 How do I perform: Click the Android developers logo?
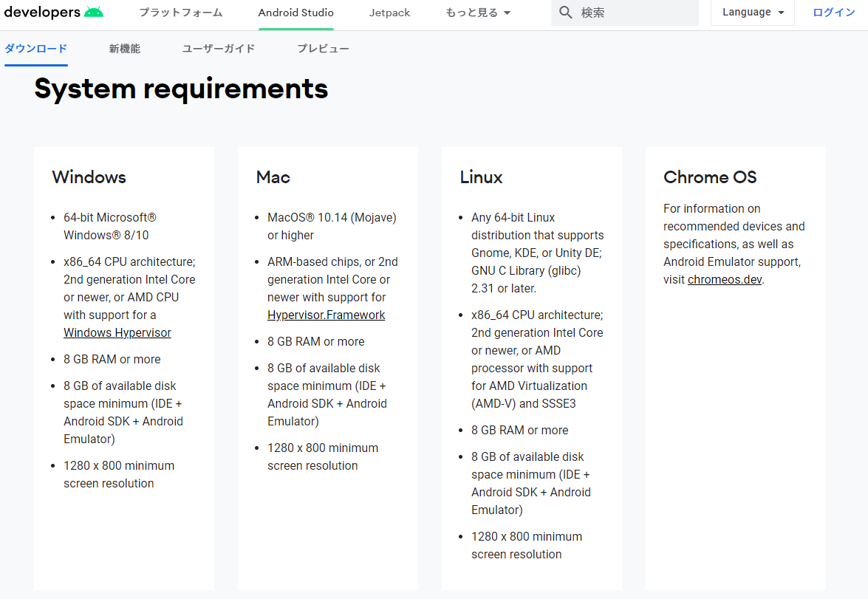coord(53,12)
